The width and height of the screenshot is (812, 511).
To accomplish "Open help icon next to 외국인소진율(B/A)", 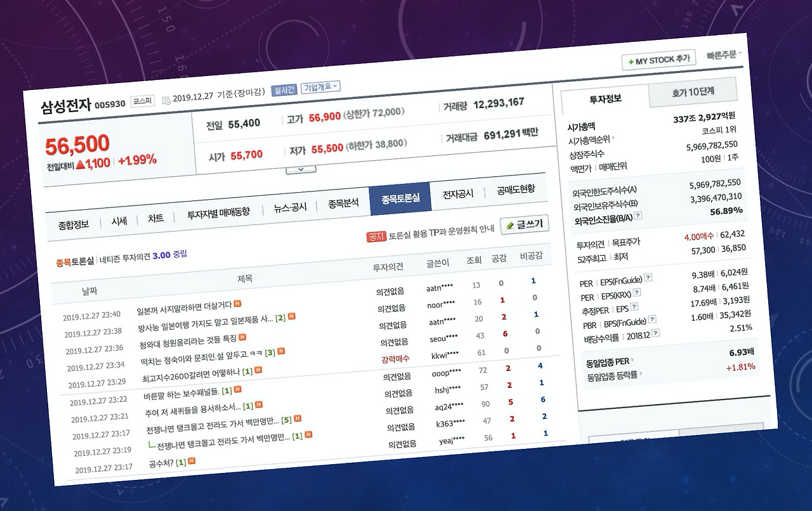I will 638,216.
